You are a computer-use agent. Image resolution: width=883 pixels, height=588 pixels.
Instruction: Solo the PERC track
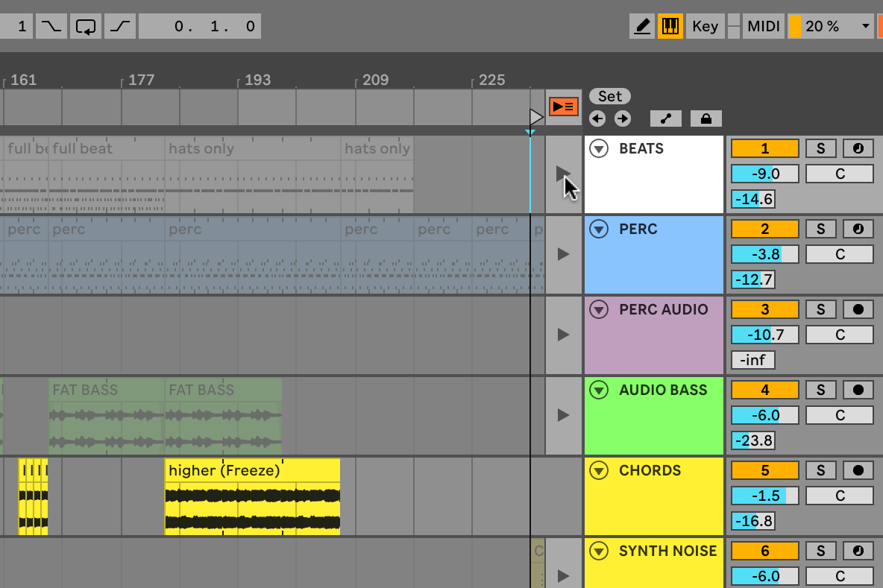point(820,229)
